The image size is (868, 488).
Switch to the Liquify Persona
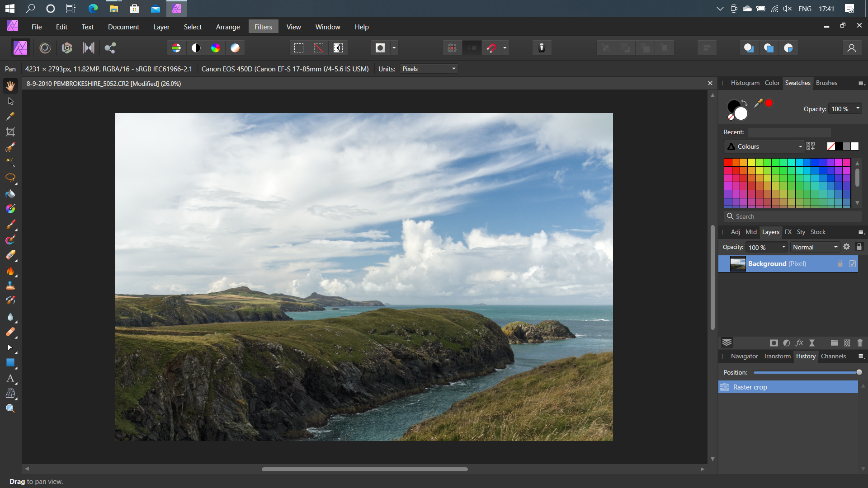click(x=45, y=48)
